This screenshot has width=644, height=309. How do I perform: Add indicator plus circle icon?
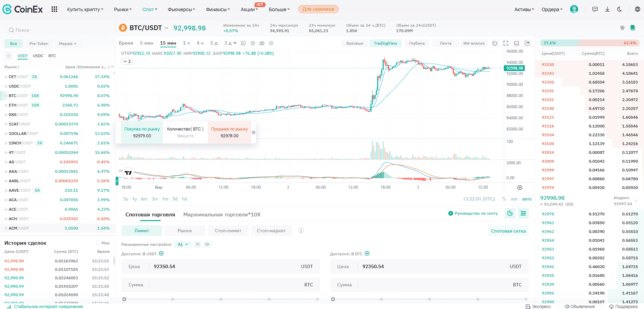tap(271, 43)
